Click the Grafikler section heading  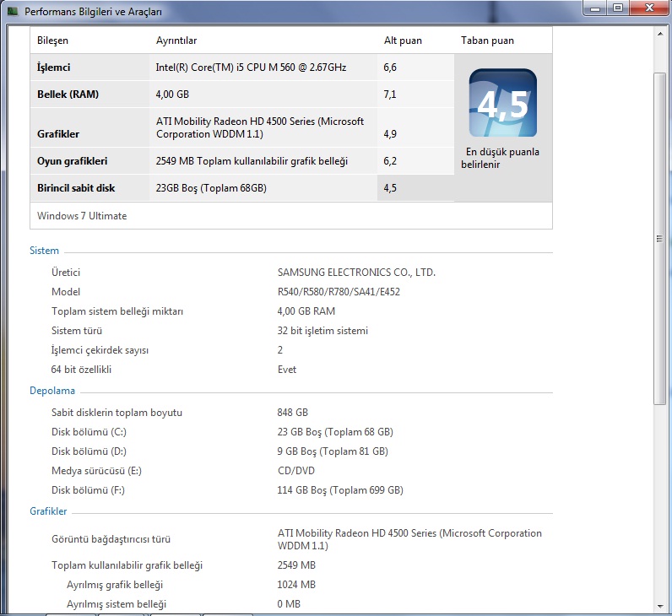48,511
